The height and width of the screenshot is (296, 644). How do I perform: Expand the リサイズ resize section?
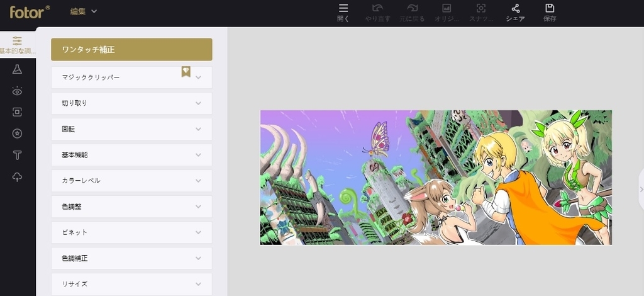(x=131, y=284)
